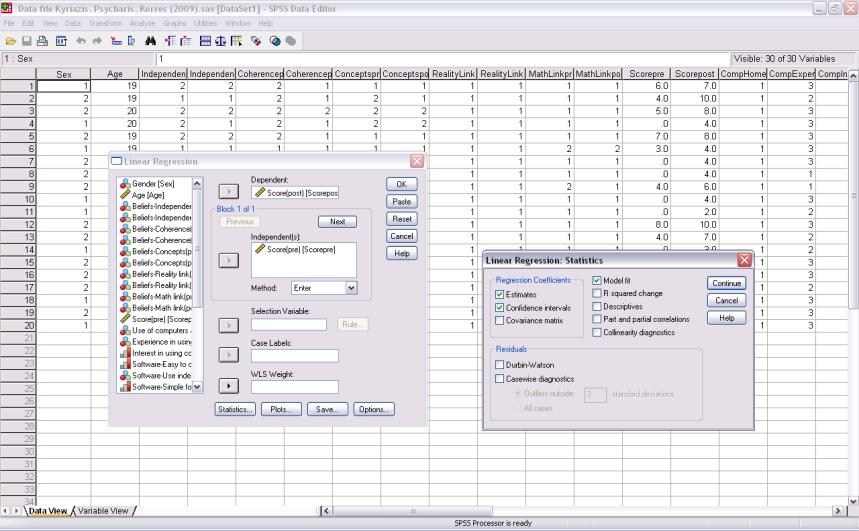
Task: Click the Split File toolbar icon
Action: point(205,41)
